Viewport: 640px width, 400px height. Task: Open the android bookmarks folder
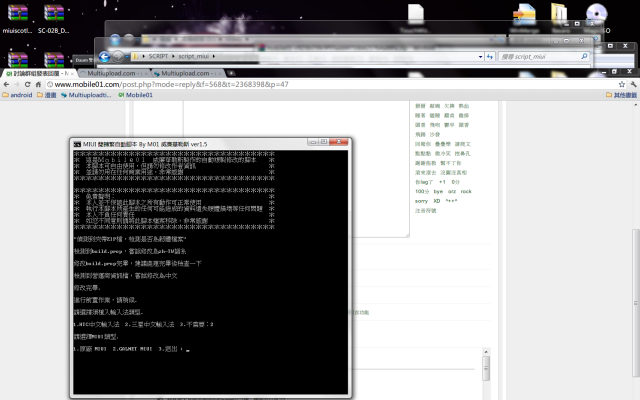tap(17, 95)
